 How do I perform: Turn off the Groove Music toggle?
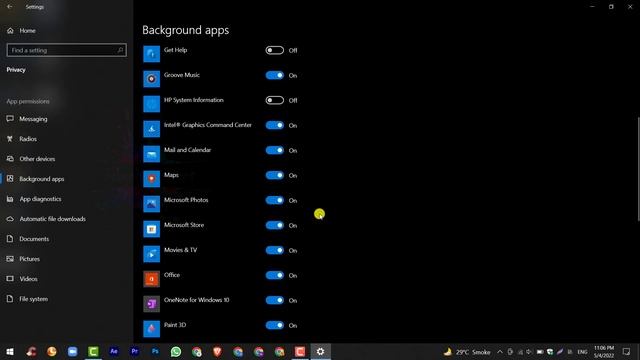(x=275, y=75)
